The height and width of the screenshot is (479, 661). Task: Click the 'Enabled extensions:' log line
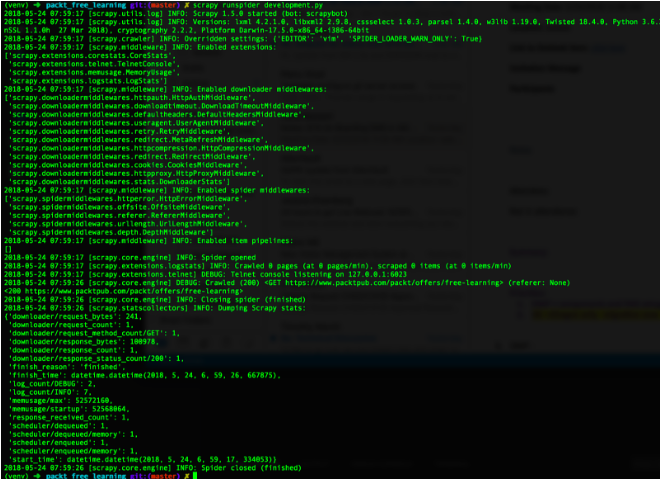[x=236, y=47]
